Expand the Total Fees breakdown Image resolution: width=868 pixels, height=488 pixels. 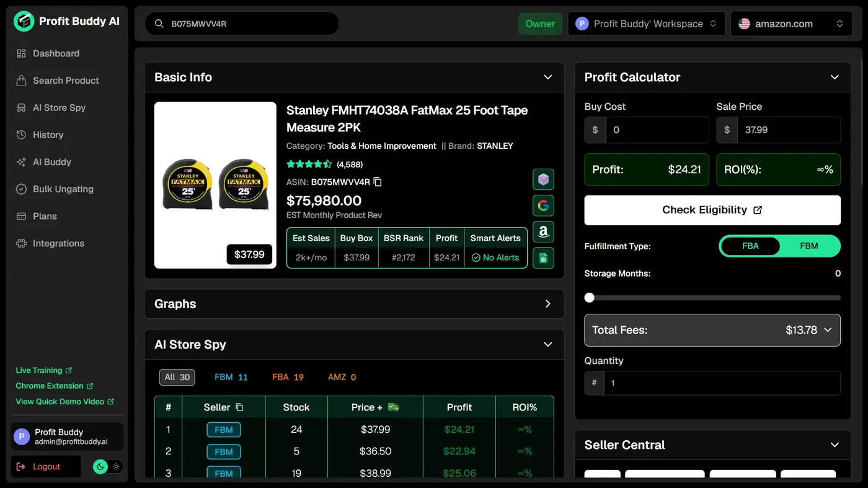point(712,330)
